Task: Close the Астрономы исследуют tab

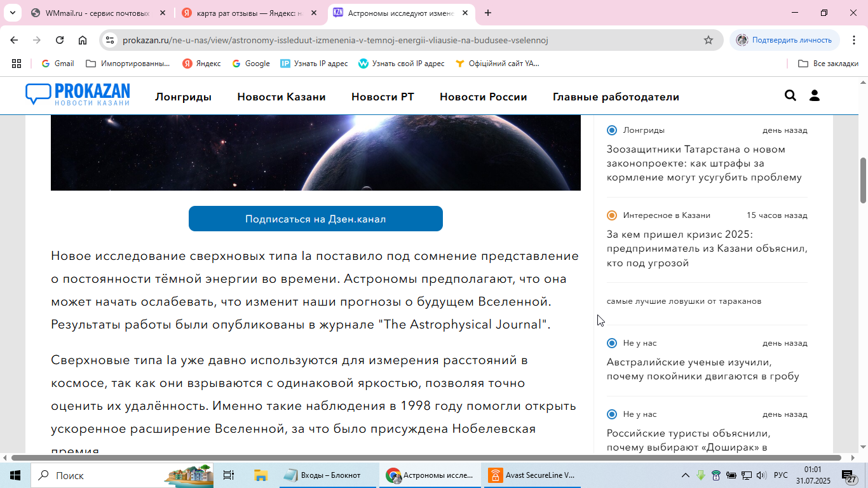Action: pyautogui.click(x=465, y=13)
